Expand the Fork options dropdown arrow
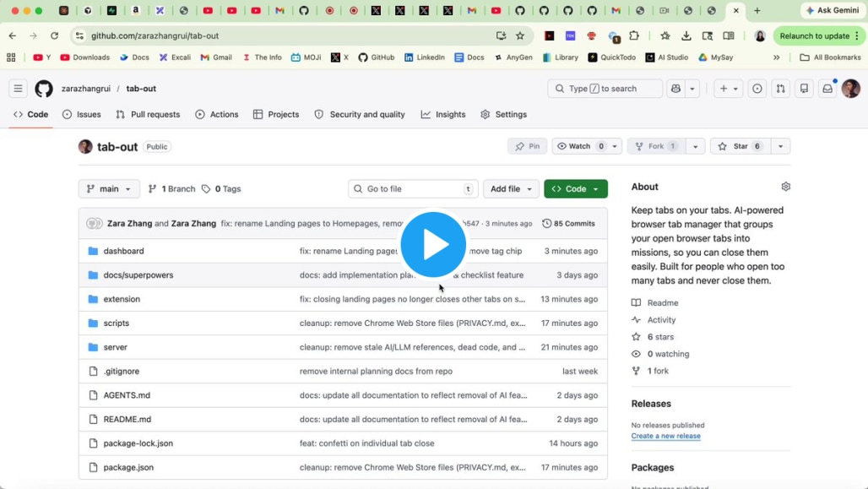Screen dimensions: 868x489 [695, 146]
